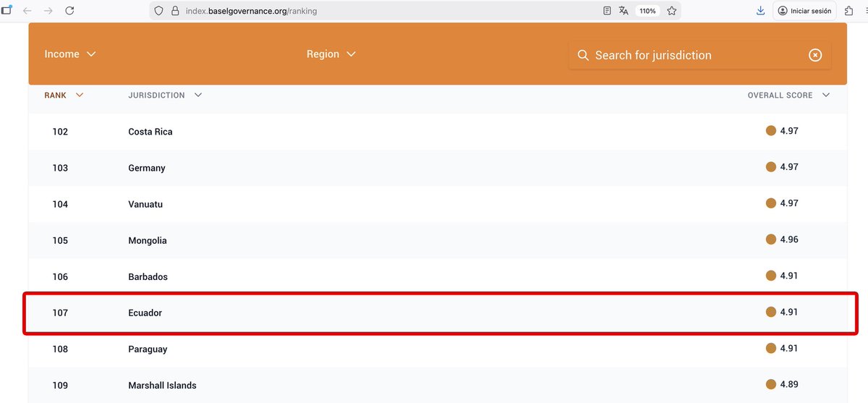The height and width of the screenshot is (403, 868).
Task: Select the Marshall Islands row name
Action: click(162, 385)
